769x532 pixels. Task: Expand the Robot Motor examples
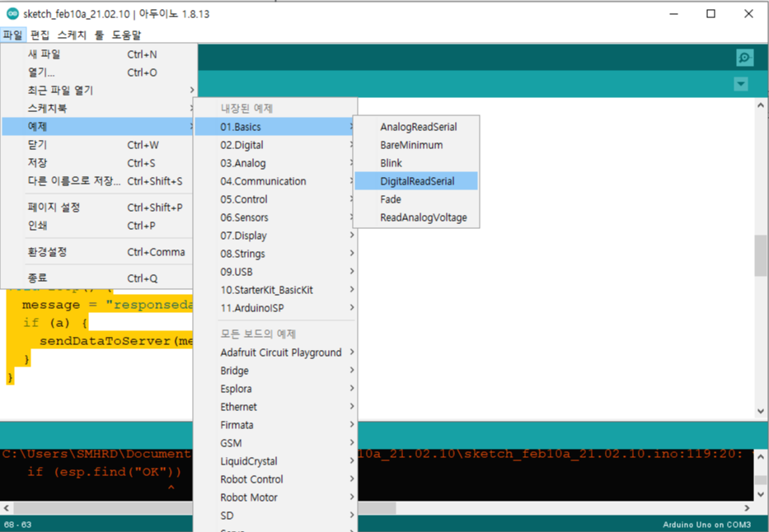coord(274,497)
